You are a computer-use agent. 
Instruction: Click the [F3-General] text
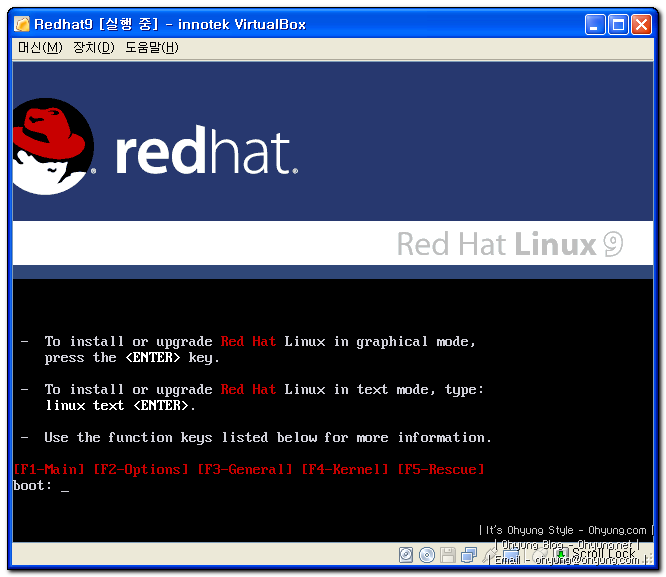[x=245, y=470]
